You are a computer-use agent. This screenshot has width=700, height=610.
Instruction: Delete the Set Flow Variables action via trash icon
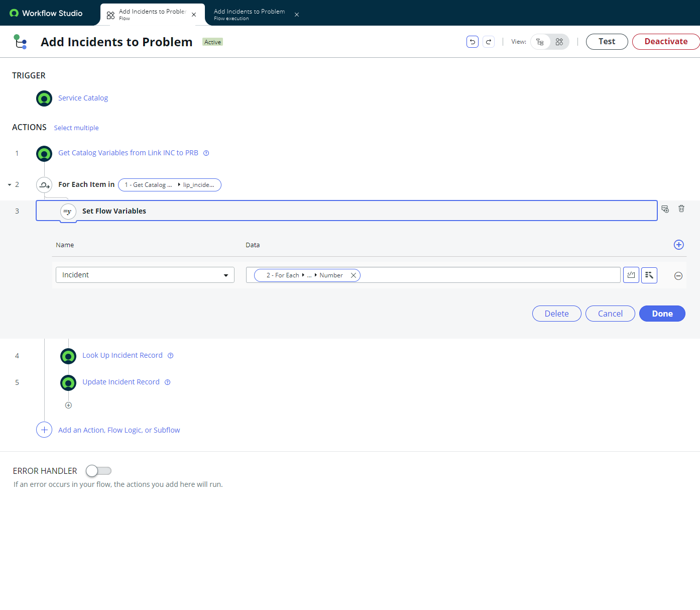(x=681, y=209)
